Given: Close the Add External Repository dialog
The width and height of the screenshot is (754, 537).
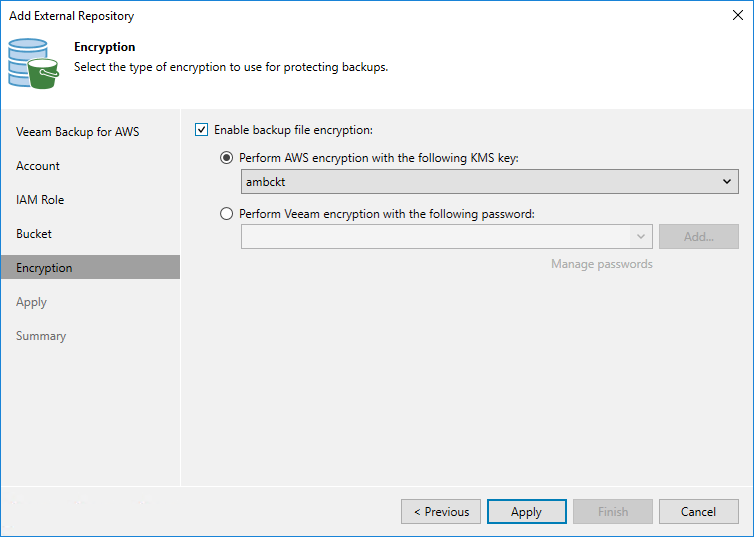Looking at the screenshot, I should coord(738,15).
